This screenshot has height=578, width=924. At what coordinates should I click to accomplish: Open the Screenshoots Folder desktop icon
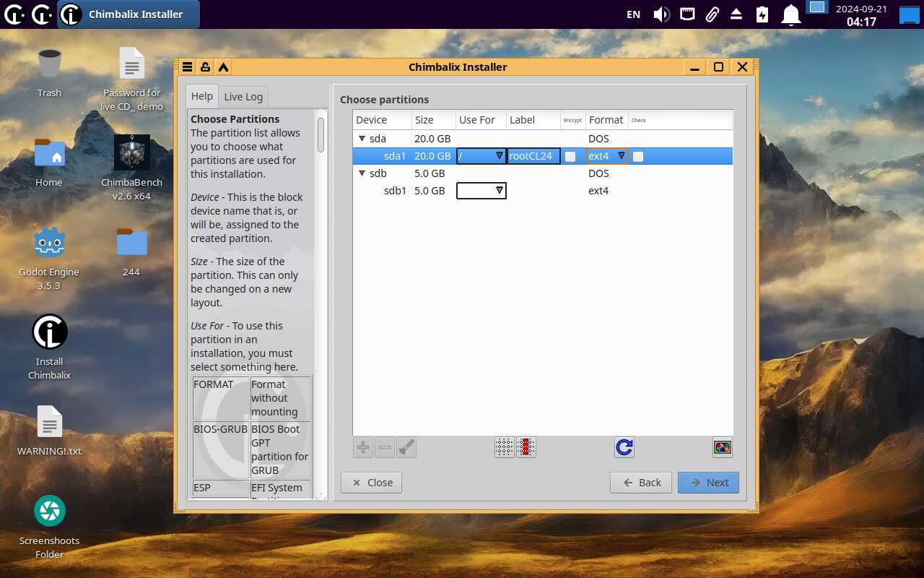49,527
